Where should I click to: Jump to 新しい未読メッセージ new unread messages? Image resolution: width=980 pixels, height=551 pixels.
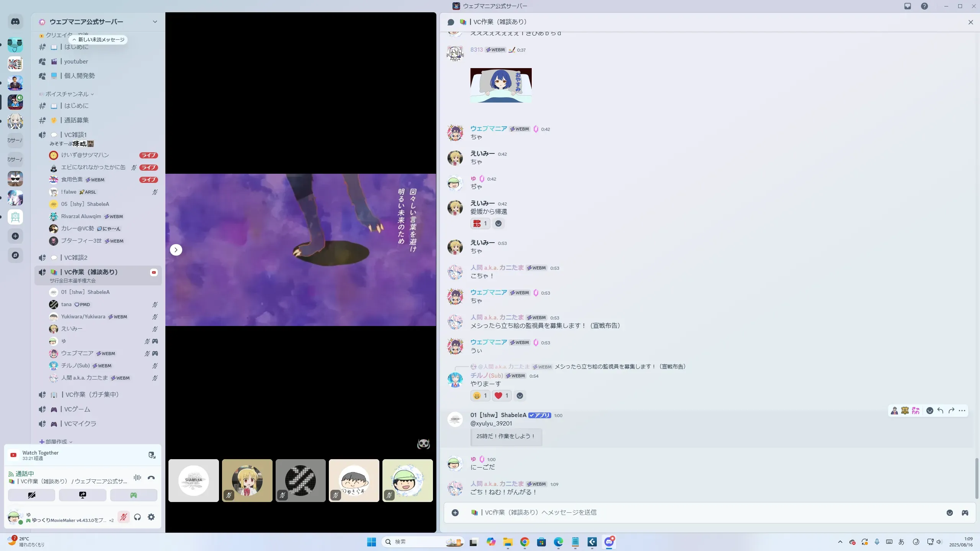click(98, 39)
